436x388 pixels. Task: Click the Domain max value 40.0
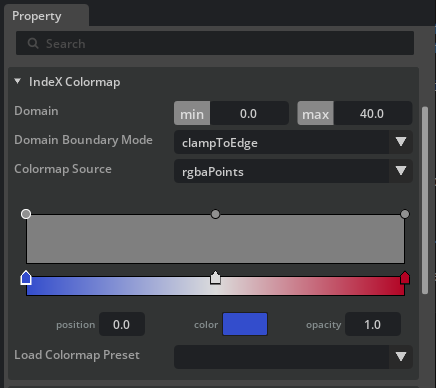click(x=372, y=113)
